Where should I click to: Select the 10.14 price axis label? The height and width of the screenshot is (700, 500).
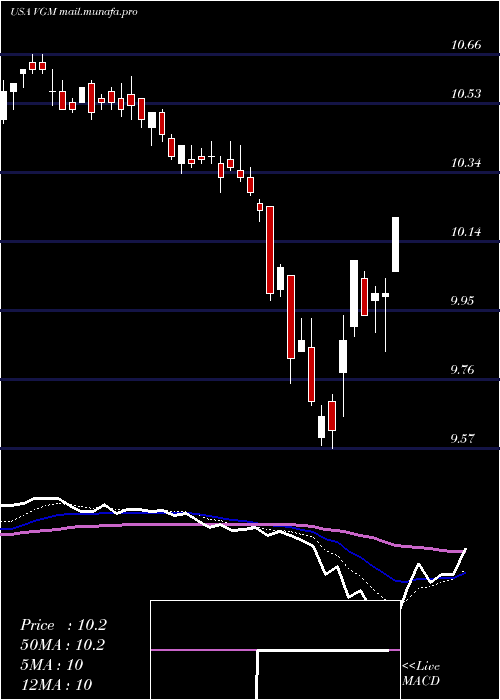[x=466, y=232]
